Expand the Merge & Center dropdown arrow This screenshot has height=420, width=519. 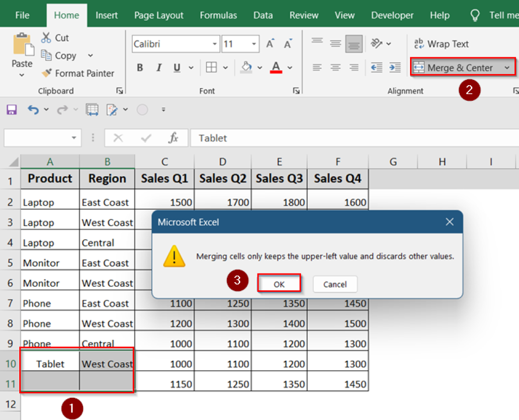click(x=507, y=66)
